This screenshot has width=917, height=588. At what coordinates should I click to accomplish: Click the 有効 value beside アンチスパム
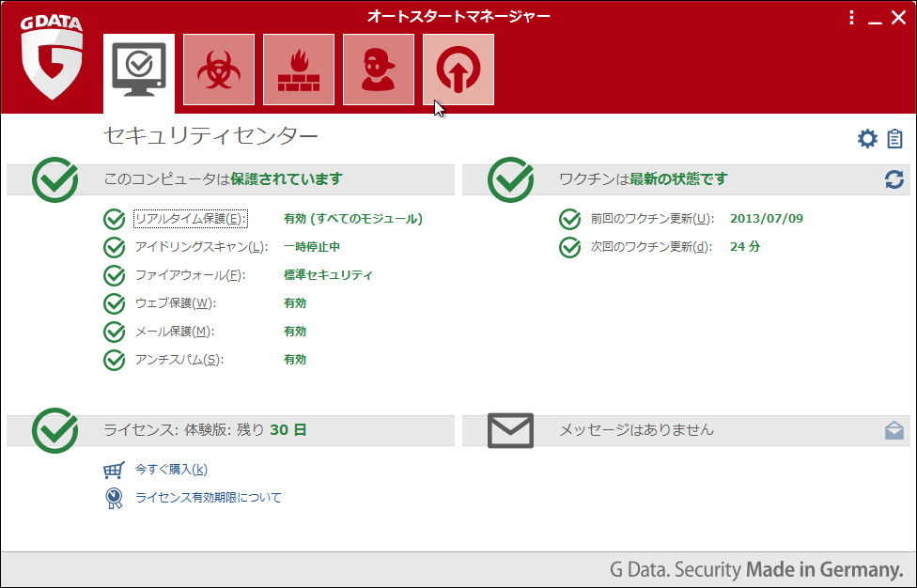(295, 359)
